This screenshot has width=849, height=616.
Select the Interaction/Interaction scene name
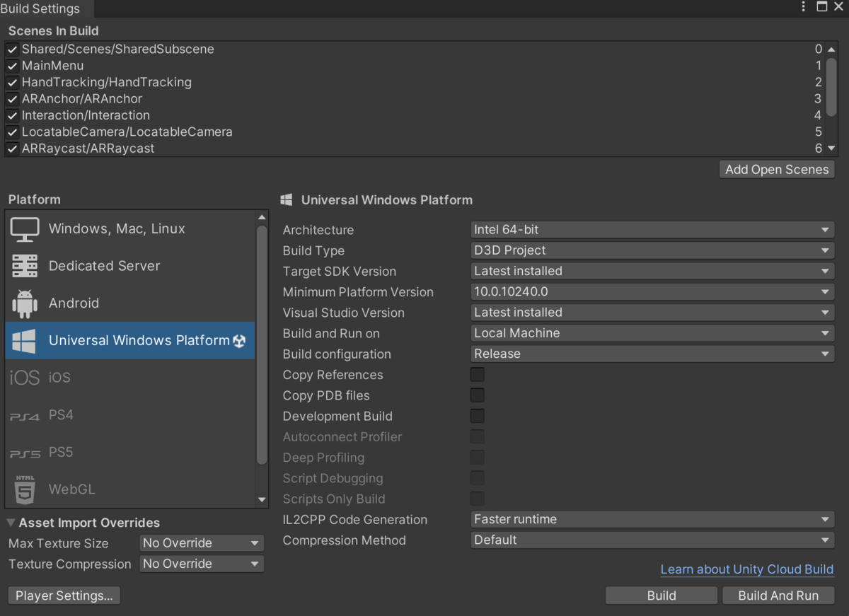pos(86,115)
